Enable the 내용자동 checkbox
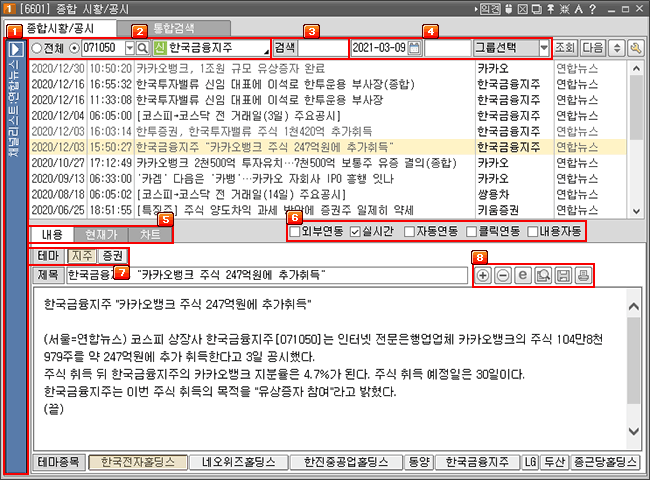The width and height of the screenshot is (650, 480). (x=533, y=232)
